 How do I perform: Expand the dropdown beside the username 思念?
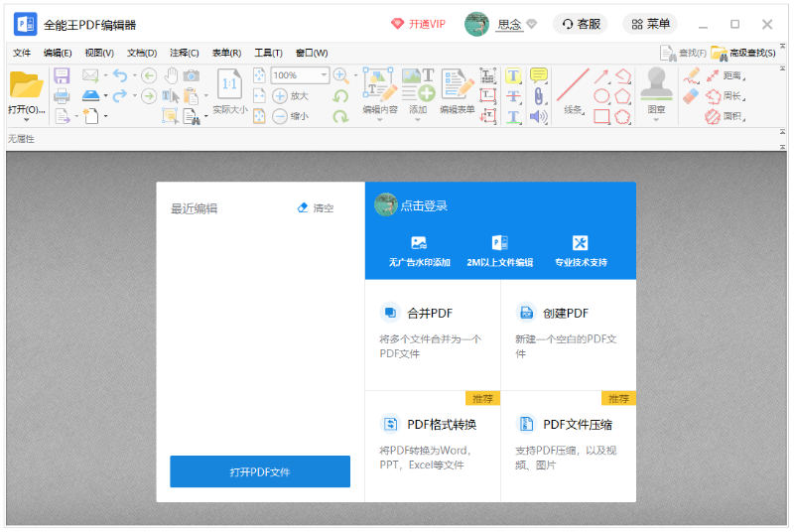[x=532, y=24]
